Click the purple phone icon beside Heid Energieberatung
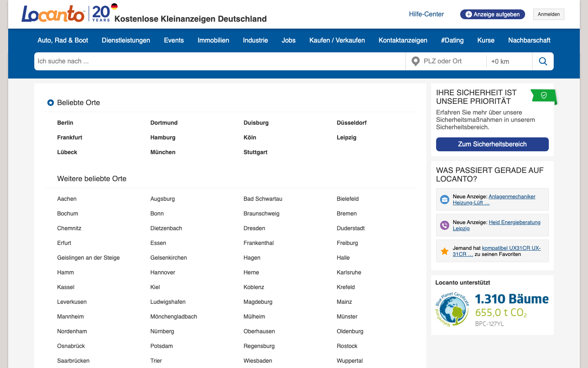 (444, 225)
